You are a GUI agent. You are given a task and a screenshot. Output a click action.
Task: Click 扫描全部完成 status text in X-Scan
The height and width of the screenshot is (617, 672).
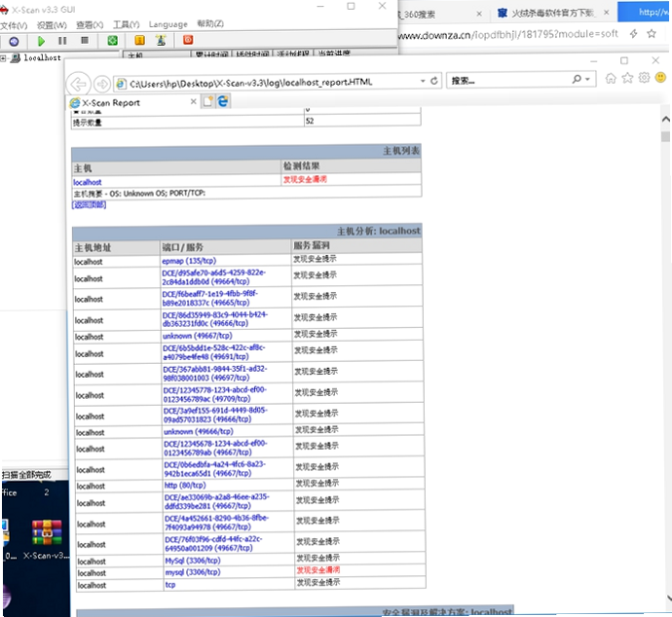(26, 474)
